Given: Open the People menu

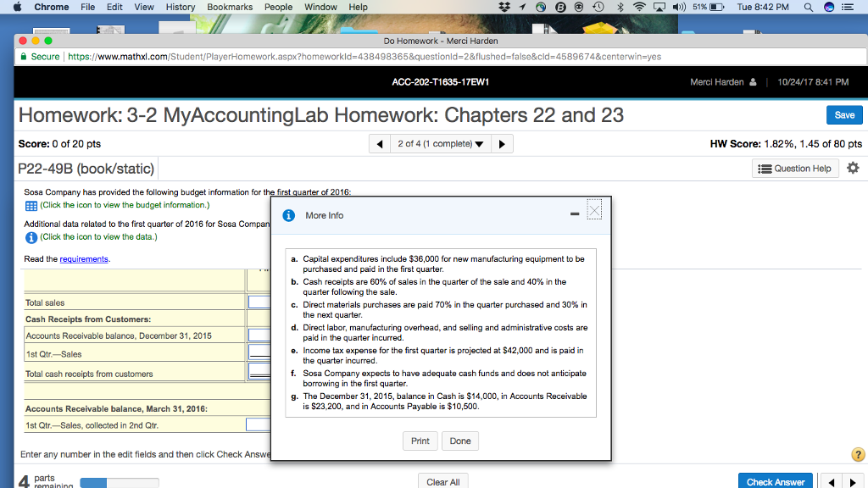Looking at the screenshot, I should coord(278,7).
